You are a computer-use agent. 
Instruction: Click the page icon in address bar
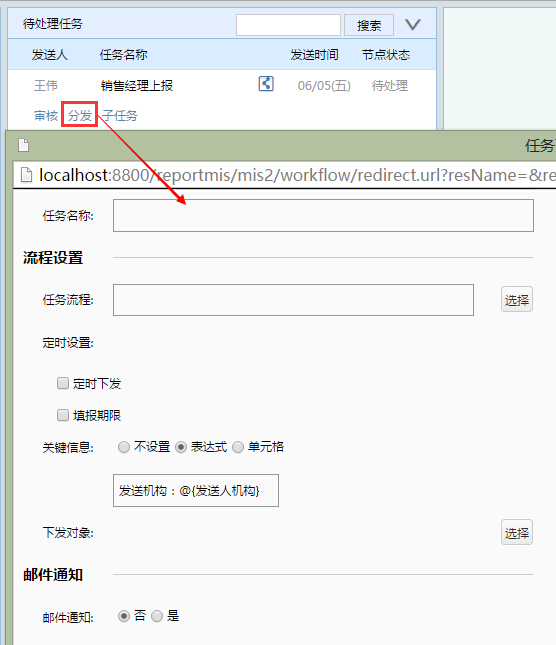tap(26, 175)
